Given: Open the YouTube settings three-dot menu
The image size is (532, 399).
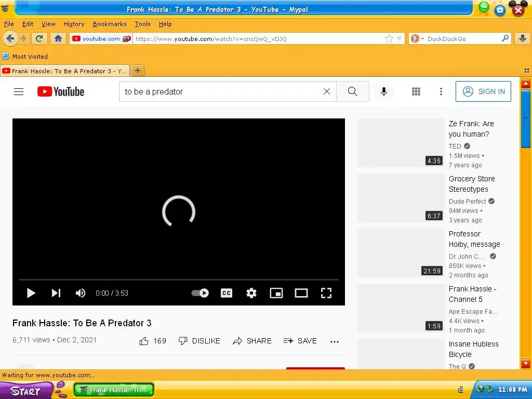Looking at the screenshot, I should 441,91.
